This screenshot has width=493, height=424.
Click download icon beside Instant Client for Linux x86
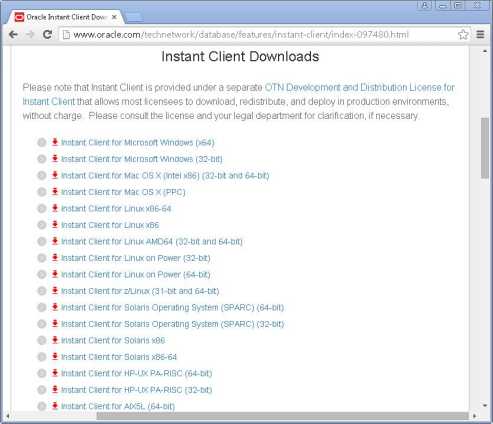pyautogui.click(x=55, y=225)
